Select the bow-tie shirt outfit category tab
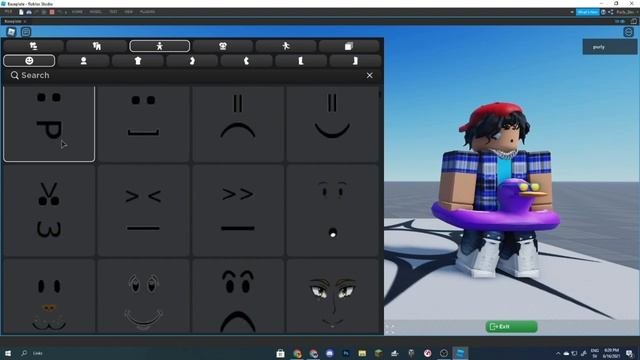640x360 pixels. coord(223,46)
